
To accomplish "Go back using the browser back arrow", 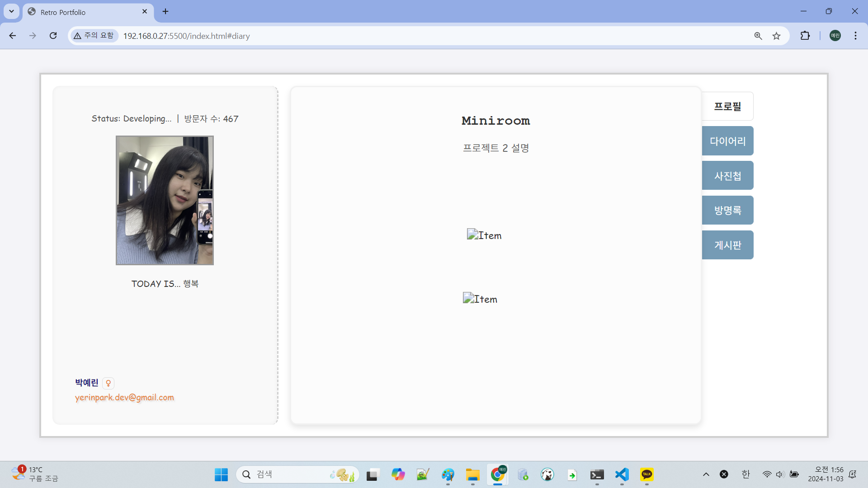I will coord(13,36).
